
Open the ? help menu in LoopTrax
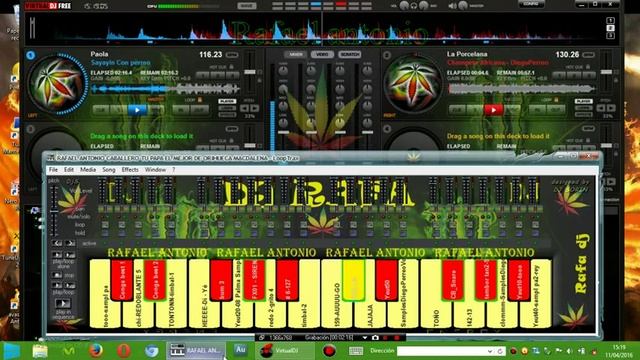(x=173, y=169)
